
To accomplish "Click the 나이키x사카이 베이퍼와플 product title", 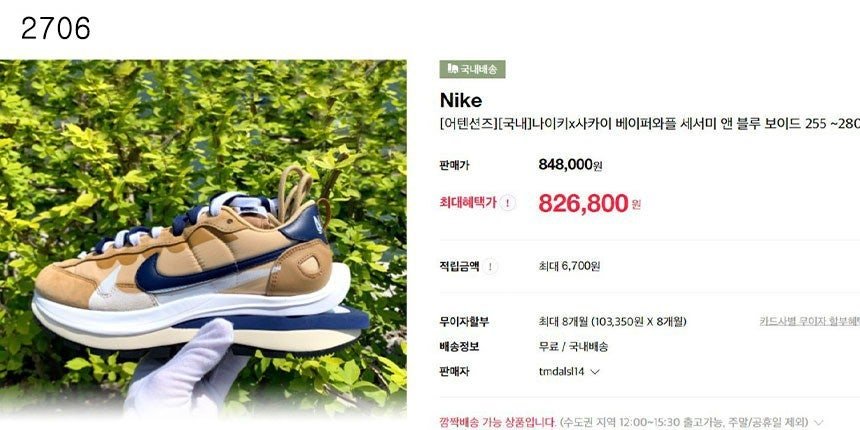I will pos(650,125).
